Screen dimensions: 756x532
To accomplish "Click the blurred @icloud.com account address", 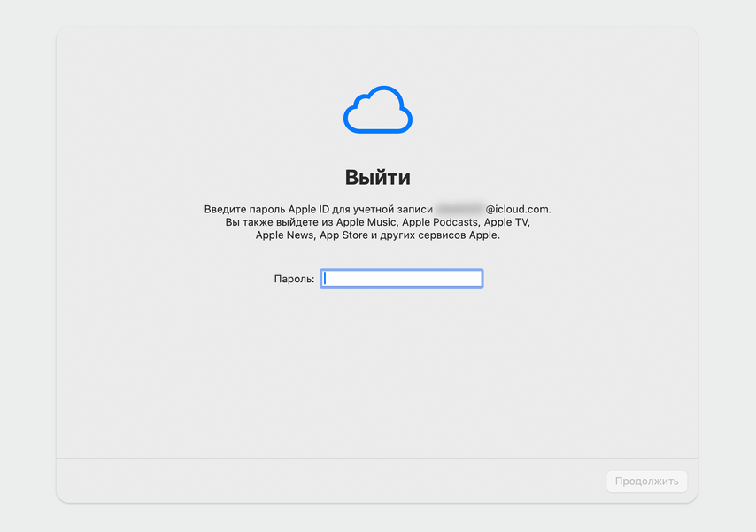I will 493,209.
